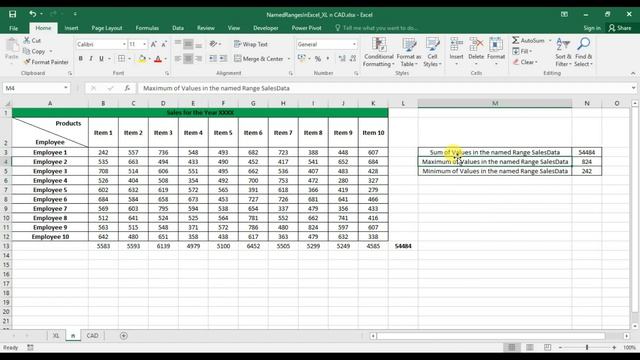The height and width of the screenshot is (360, 640).
Task: Click the Format cells icon
Action: coord(496,44)
